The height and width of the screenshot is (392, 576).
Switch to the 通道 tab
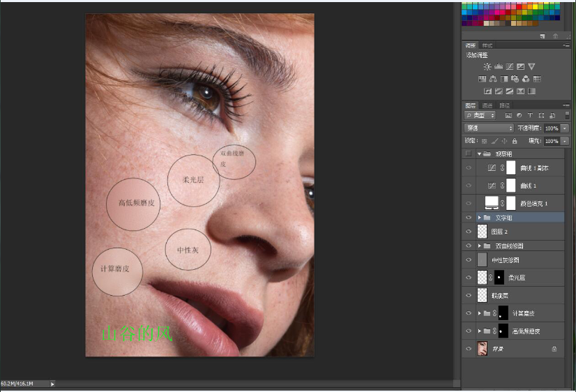coord(487,105)
